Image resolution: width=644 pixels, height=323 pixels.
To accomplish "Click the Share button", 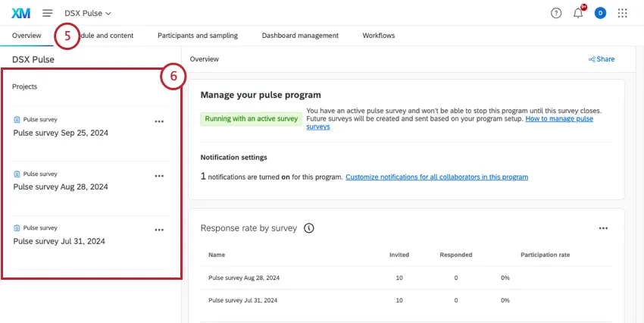I will pos(602,59).
